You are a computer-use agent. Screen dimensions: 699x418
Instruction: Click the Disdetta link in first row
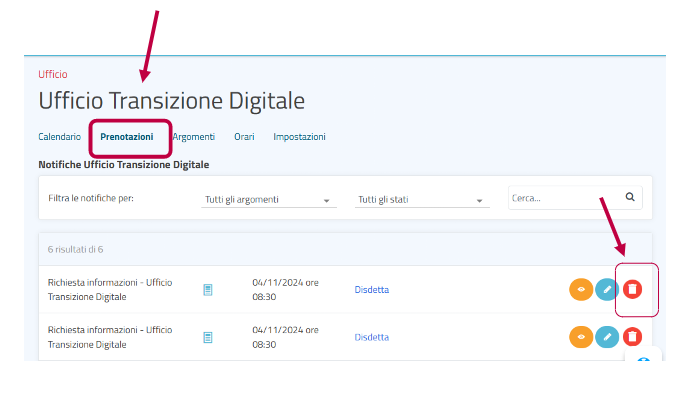(x=371, y=290)
